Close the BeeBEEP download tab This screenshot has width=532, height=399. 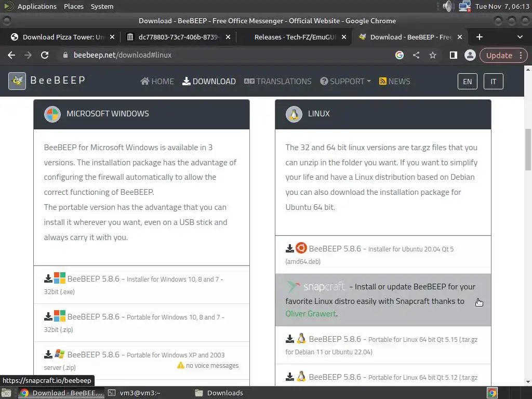click(x=460, y=37)
